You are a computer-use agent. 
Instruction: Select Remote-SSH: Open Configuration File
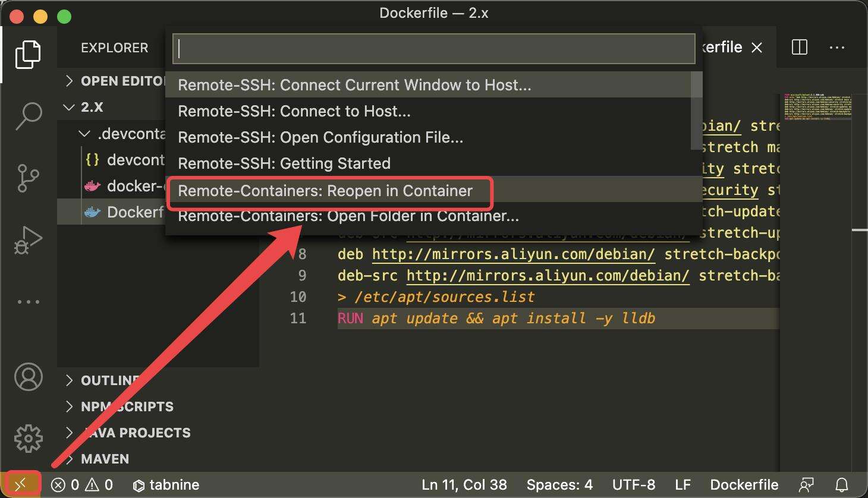coord(428,137)
